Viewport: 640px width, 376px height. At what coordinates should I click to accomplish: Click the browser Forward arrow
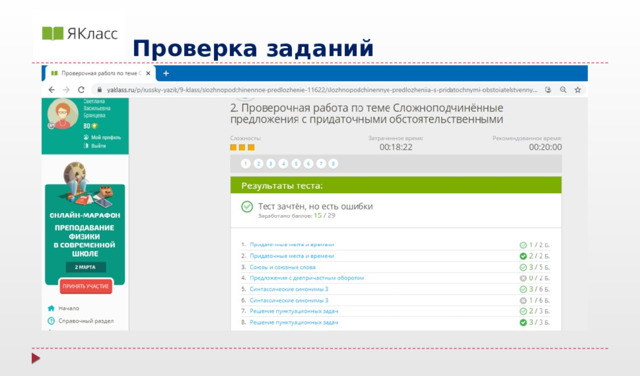66,90
